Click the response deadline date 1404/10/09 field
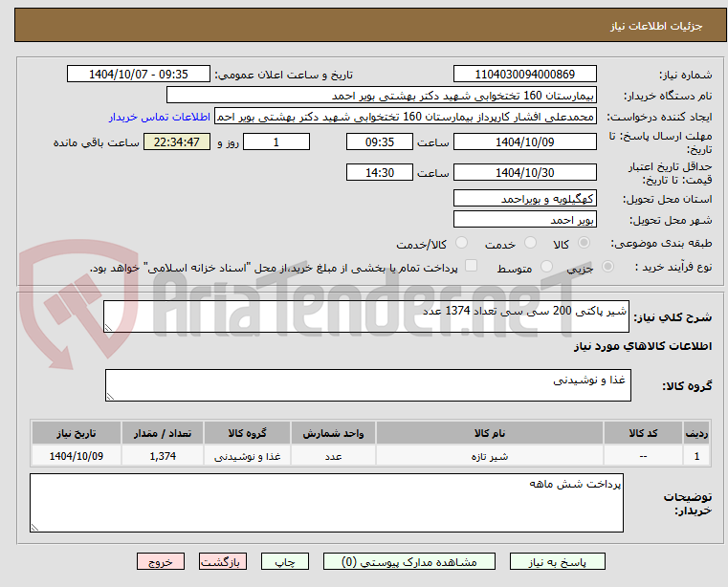This screenshot has height=587, width=728. (x=524, y=142)
